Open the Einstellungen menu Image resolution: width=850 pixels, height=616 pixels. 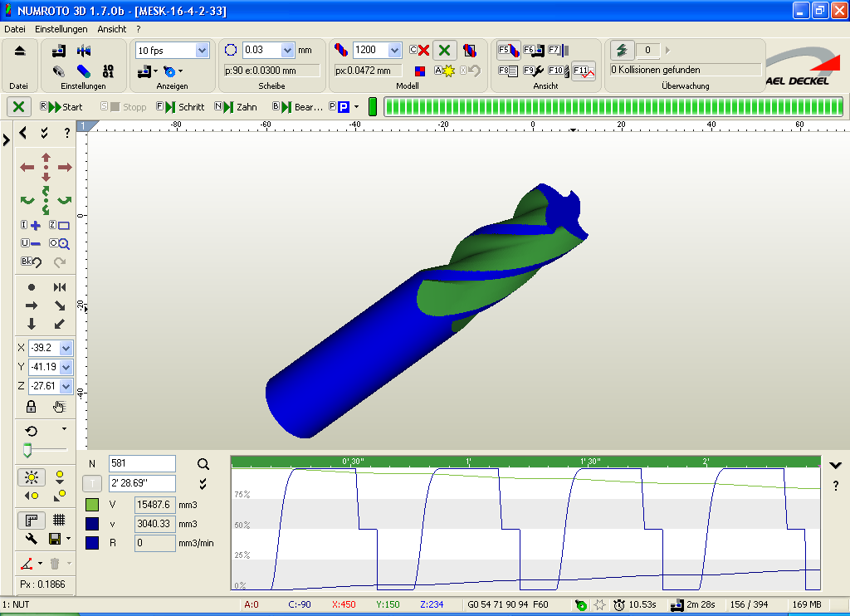coord(61,28)
